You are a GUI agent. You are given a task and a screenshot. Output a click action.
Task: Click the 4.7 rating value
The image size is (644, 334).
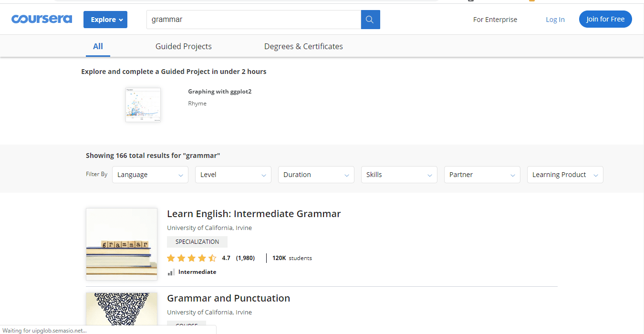pos(226,258)
